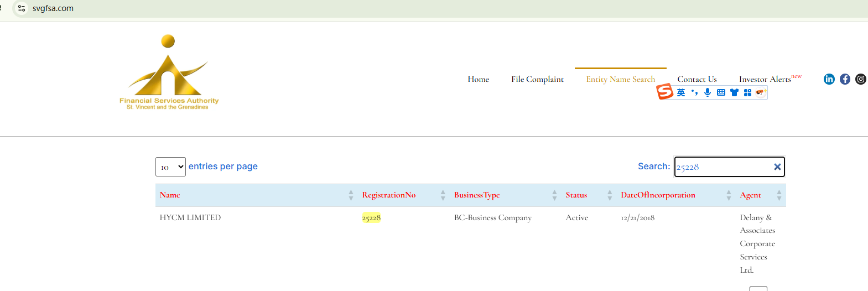Image resolution: width=868 pixels, height=291 pixels.
Task: Open the soft keyboard icon
Action: coord(721,92)
